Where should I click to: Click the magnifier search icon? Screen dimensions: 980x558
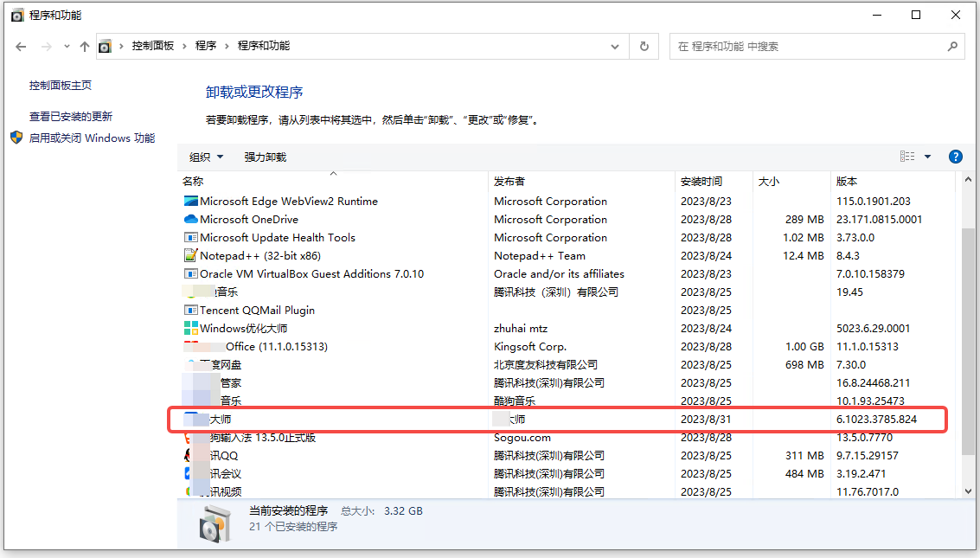[x=952, y=46]
